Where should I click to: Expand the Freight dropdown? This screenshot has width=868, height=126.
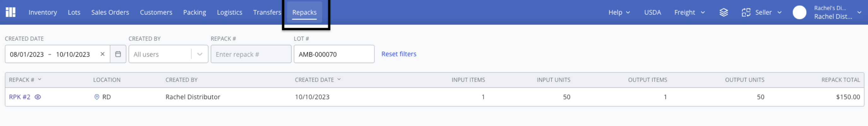tap(689, 12)
